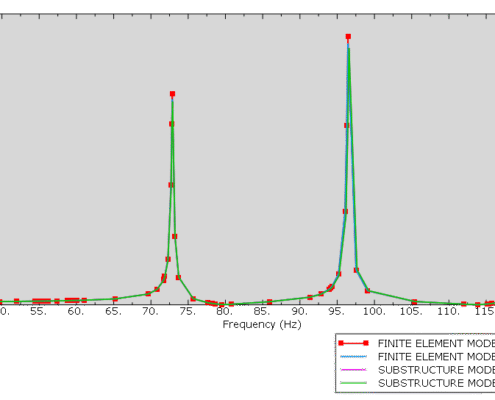
Task: Select FINITE ELEMENT legend label beside blue line
Action: point(436,357)
